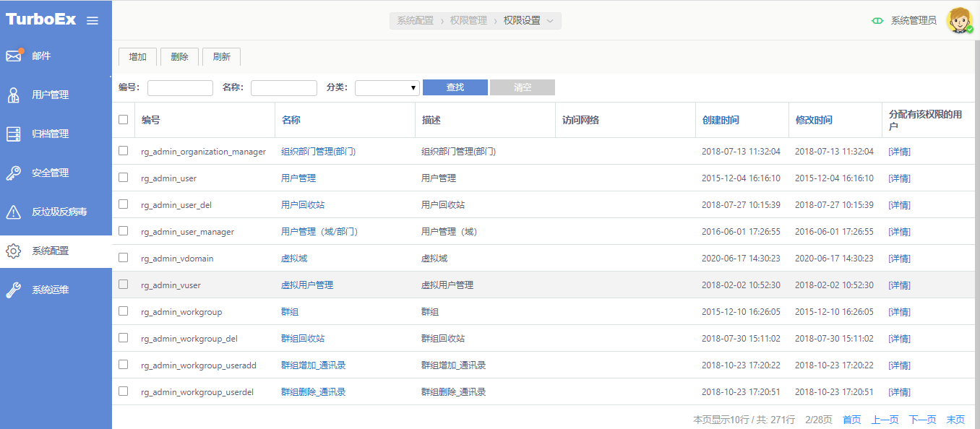Viewport: 980px width, 429px height.
Task: Click the archive management server icon
Action: click(x=14, y=134)
